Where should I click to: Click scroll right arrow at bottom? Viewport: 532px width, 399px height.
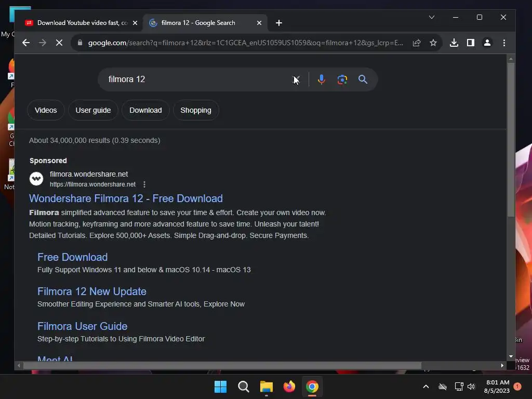pyautogui.click(x=502, y=365)
